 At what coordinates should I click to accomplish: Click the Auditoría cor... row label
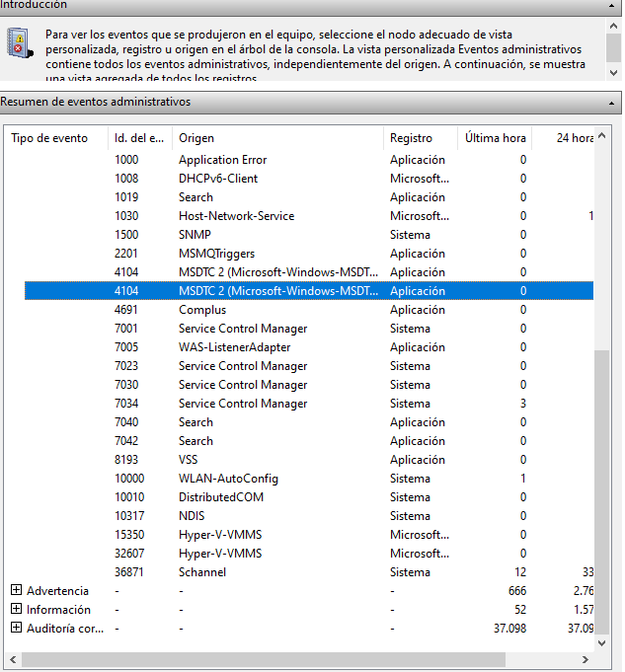pos(65,629)
